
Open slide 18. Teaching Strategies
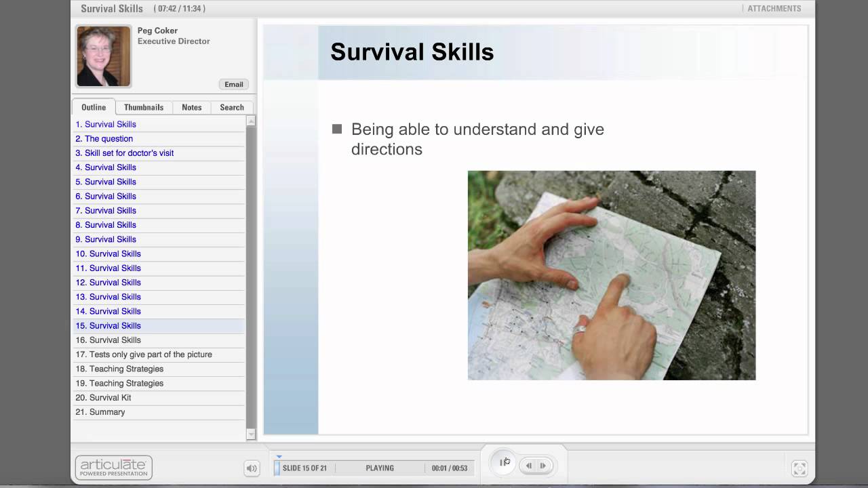pos(159,369)
